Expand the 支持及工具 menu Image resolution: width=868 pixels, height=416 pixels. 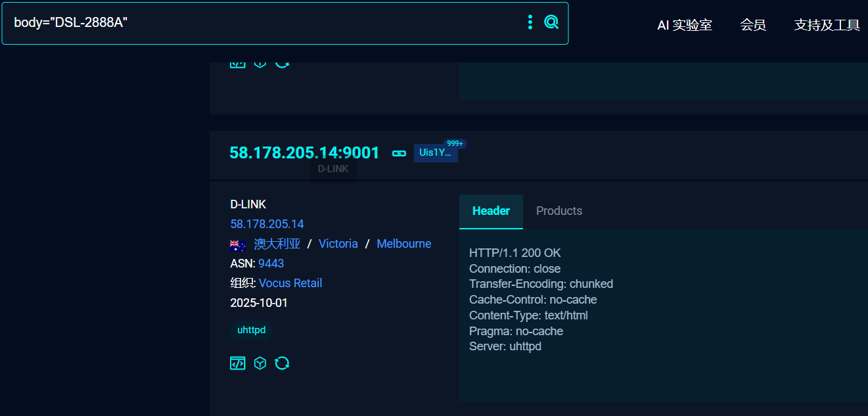[x=827, y=25]
